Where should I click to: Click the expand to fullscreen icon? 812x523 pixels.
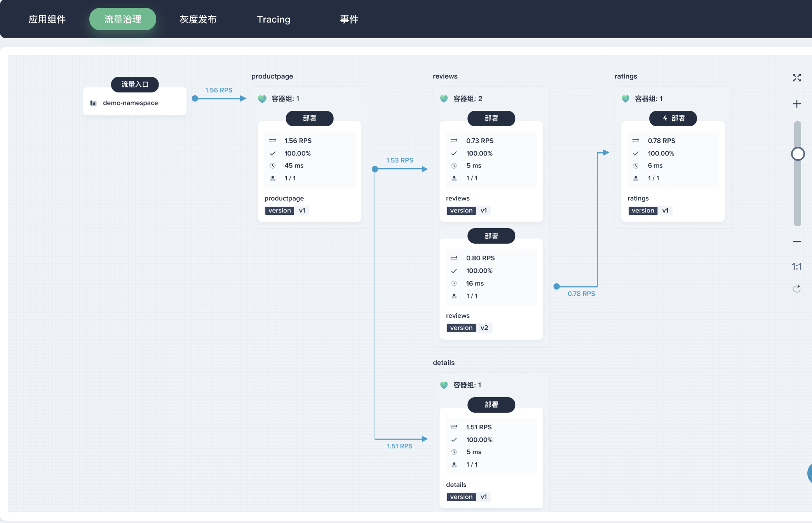pyautogui.click(x=796, y=77)
